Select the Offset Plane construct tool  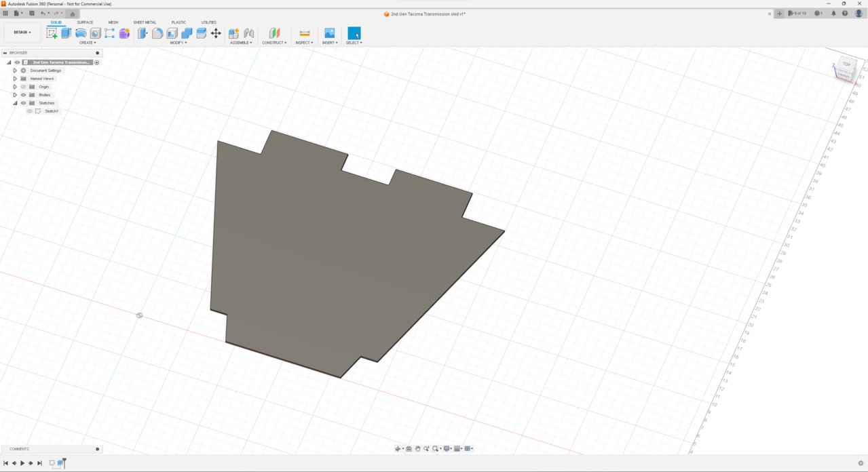coord(274,33)
